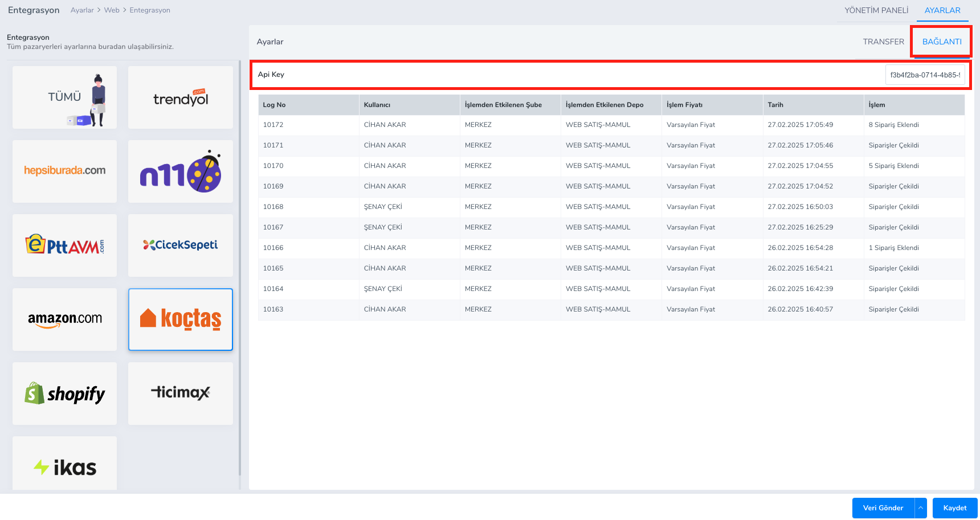This screenshot has height=520, width=980.
Task: Switch to the BAĞLANTI tab
Action: [941, 42]
